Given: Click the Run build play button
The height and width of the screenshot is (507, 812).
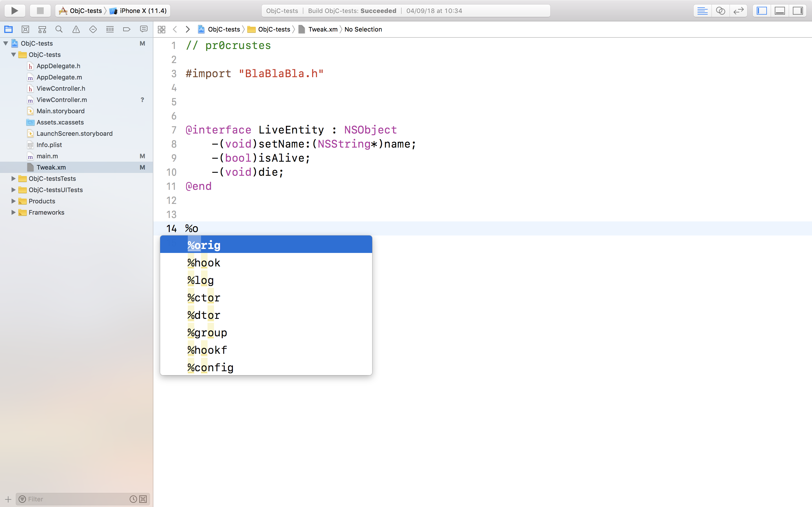Looking at the screenshot, I should (x=14, y=11).
